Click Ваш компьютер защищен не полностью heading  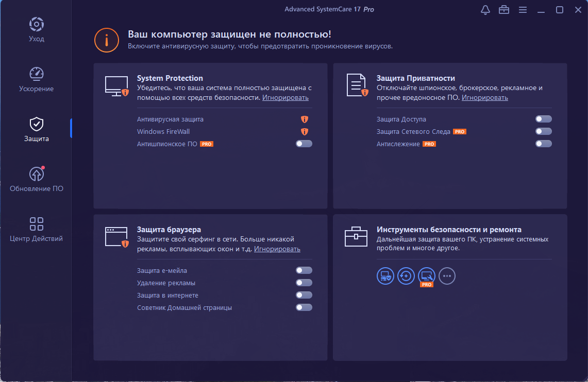229,34
